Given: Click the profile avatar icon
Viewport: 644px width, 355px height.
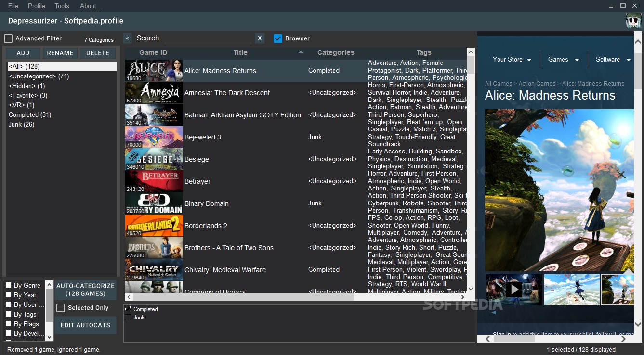Looking at the screenshot, I should (x=633, y=21).
